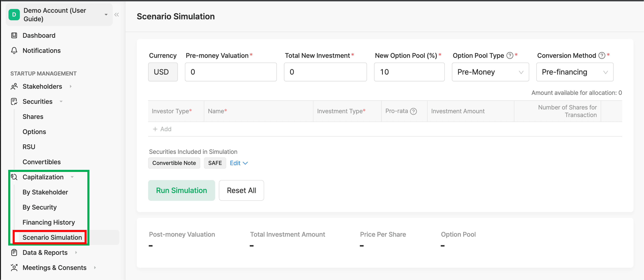Click the Data & Reports clipboard icon
Viewport: 644px width, 280px height.
click(x=14, y=253)
